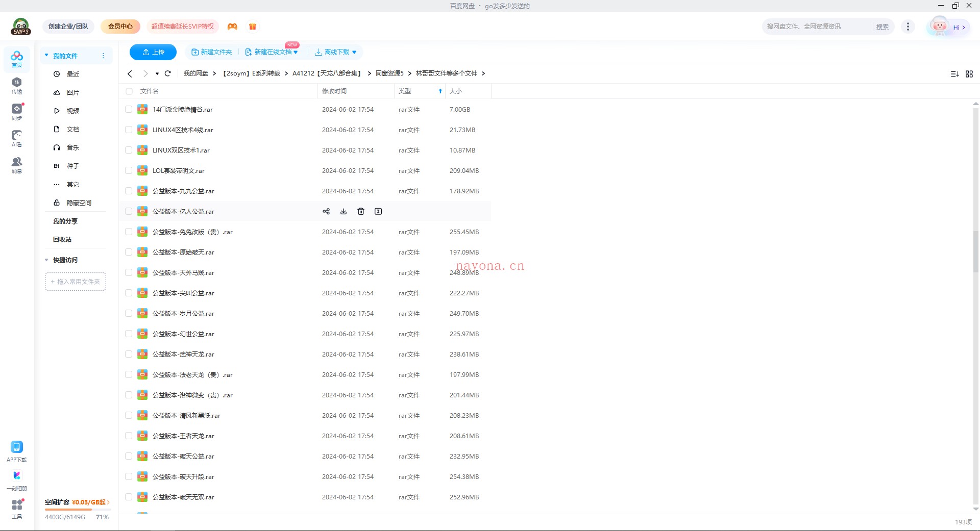Open navigation history dropdown arrow
This screenshot has height=531, width=980.
tap(157, 74)
